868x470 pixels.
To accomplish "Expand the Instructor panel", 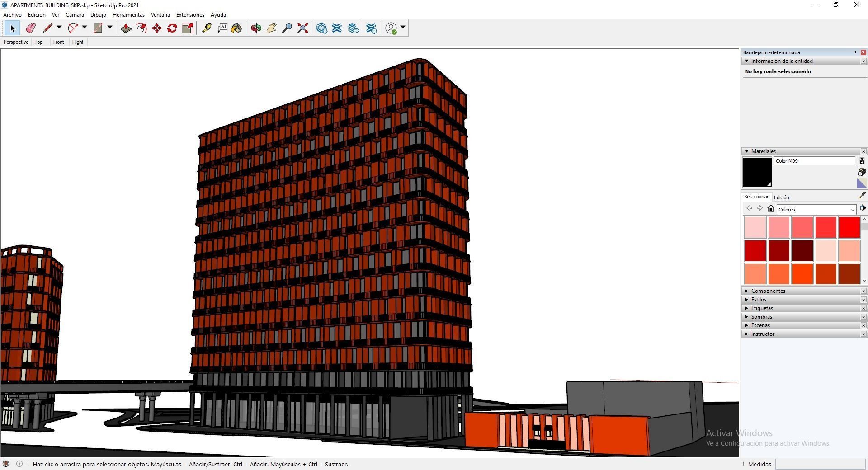I will 747,334.
